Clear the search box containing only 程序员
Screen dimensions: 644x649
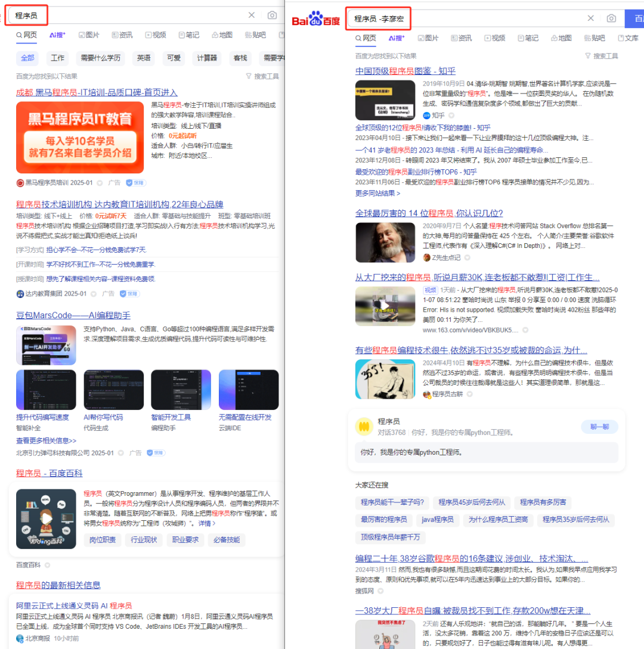pyautogui.click(x=252, y=15)
